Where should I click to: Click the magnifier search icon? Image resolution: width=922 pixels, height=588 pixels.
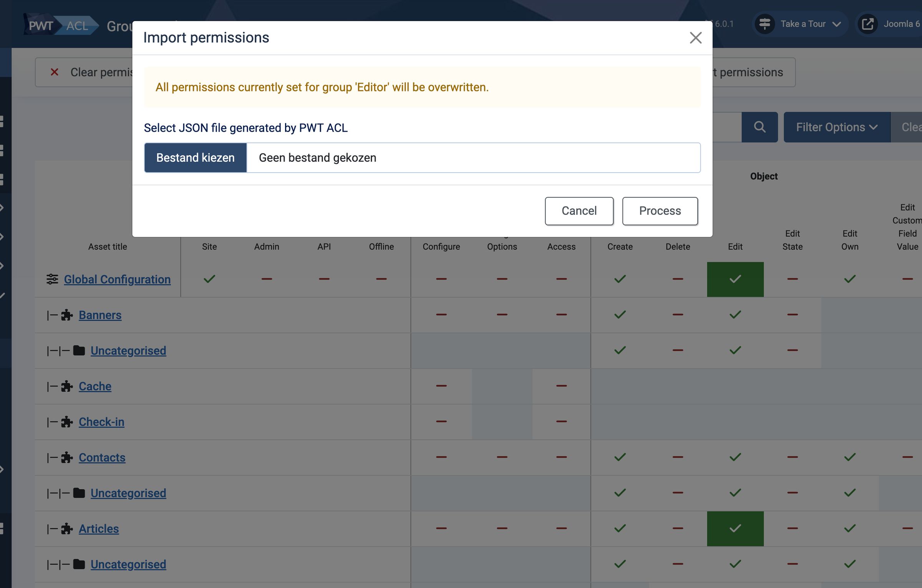pos(759,127)
